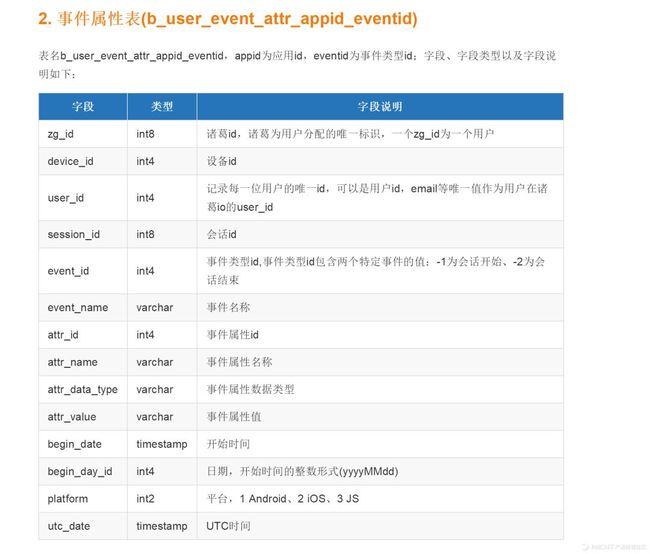Click description with yyyyMMdd format

303,471
